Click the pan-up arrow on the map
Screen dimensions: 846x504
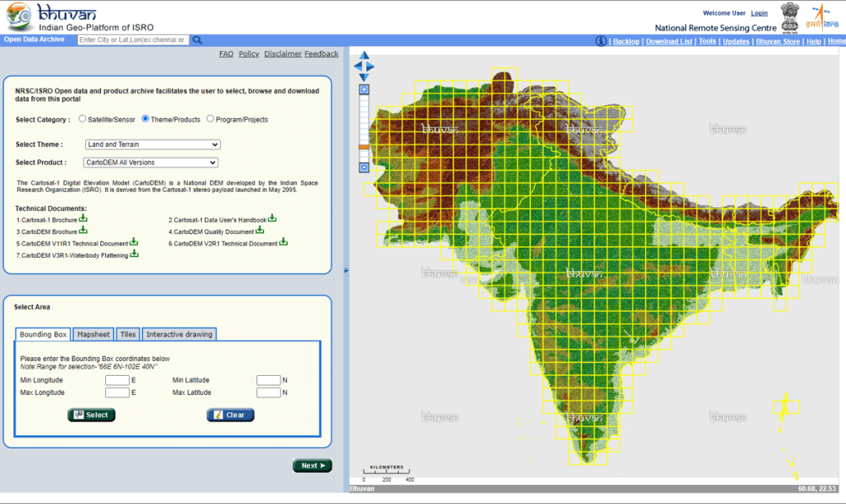click(x=363, y=55)
